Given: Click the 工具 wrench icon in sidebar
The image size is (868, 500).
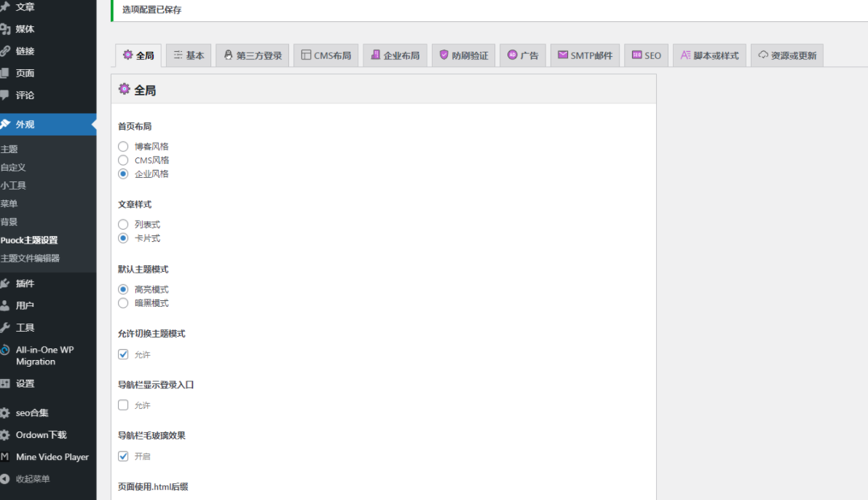Looking at the screenshot, I should point(5,327).
